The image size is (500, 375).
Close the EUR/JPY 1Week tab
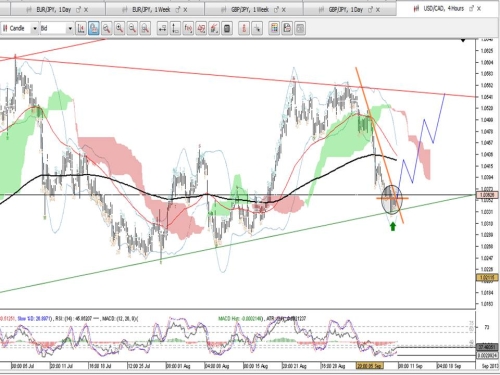(x=185, y=10)
